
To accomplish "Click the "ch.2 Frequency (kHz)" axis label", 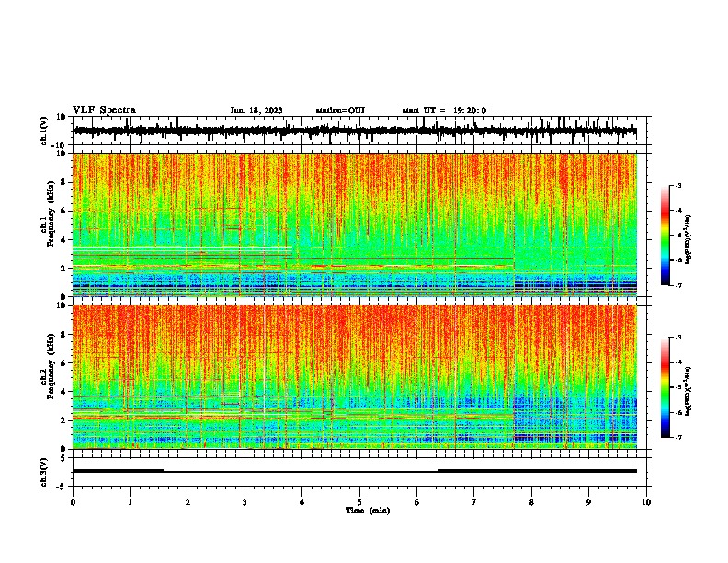I will (48, 368).
